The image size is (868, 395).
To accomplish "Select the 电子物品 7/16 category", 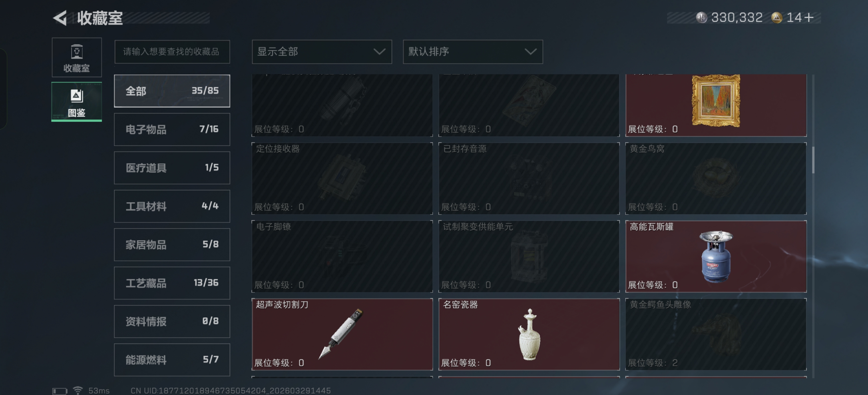I will tap(172, 129).
